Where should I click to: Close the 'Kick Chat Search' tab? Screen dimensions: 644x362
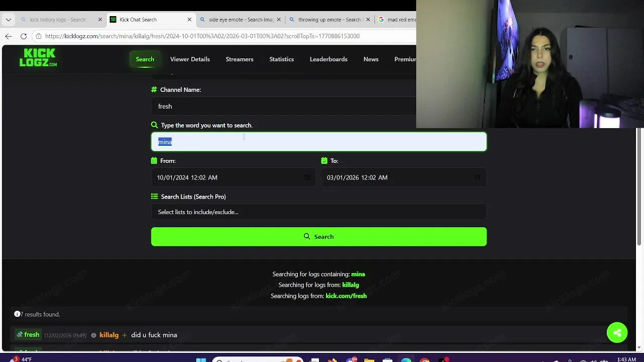coord(189,20)
